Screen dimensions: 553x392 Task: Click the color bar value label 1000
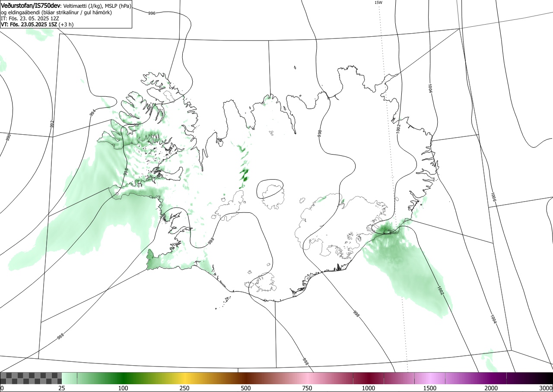pos(369,388)
